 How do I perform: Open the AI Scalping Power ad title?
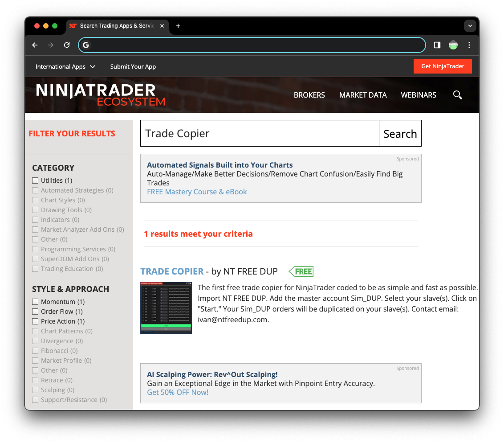coord(212,374)
